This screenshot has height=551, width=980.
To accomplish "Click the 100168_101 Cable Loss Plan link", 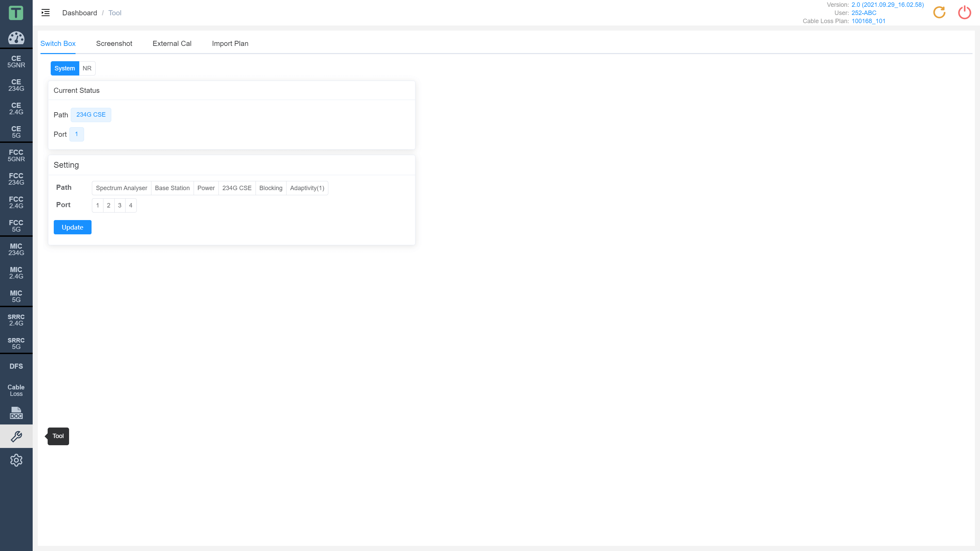I will coord(868,21).
